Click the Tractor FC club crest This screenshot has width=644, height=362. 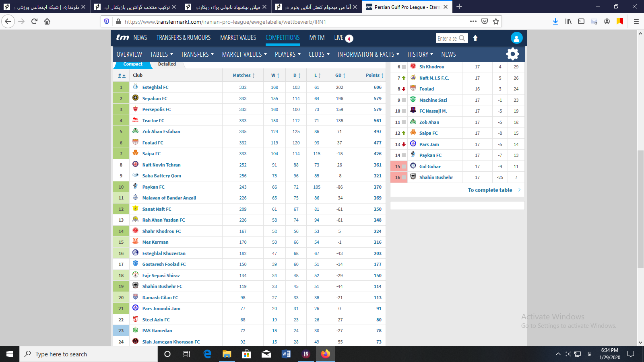[x=135, y=120]
